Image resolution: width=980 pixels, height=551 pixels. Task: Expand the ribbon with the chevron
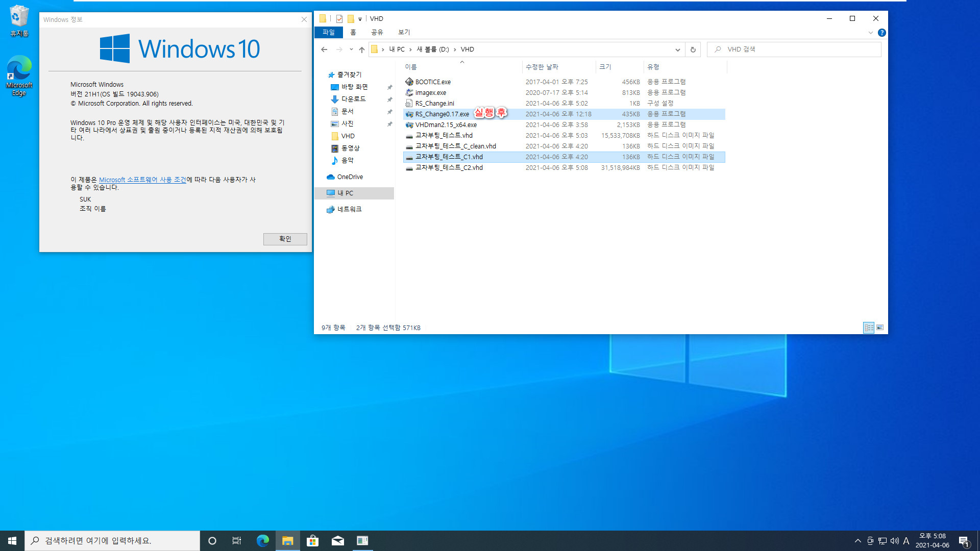pyautogui.click(x=870, y=33)
